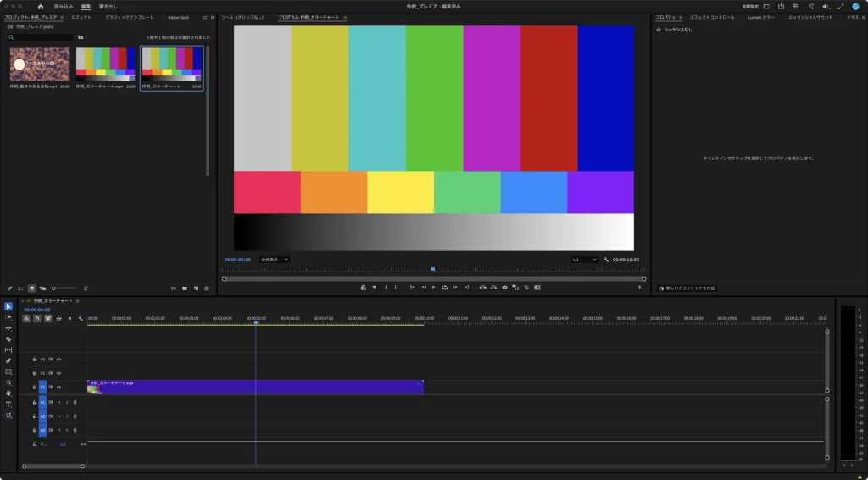Click the program monitor playhead marker

[x=433, y=270]
